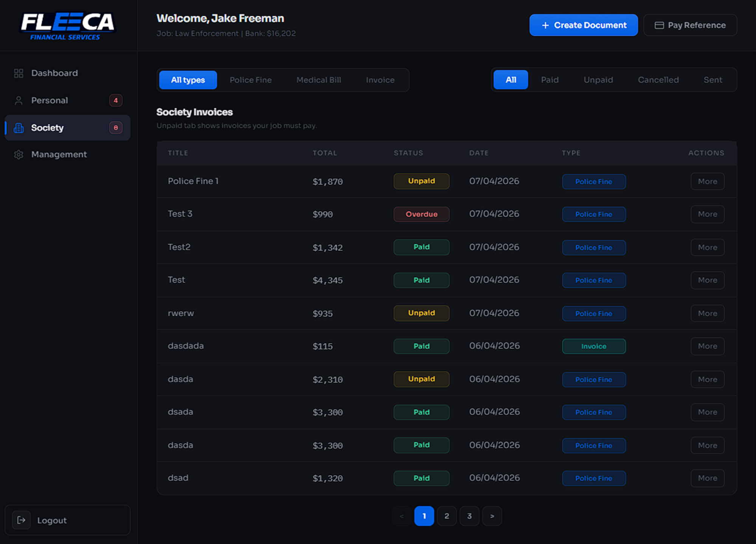
Task: Click the card icon in Pay Reference
Action: (x=659, y=25)
